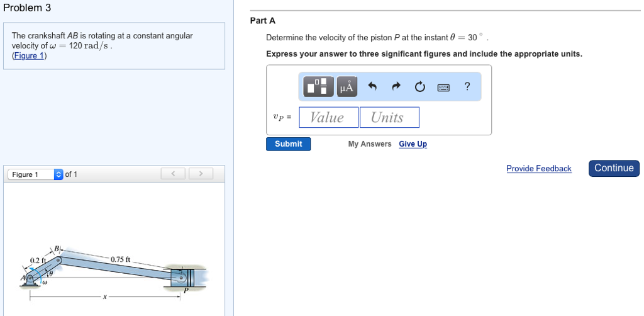Click the crankshaft piston diagram image
This screenshot has height=316, width=644.
[113, 271]
